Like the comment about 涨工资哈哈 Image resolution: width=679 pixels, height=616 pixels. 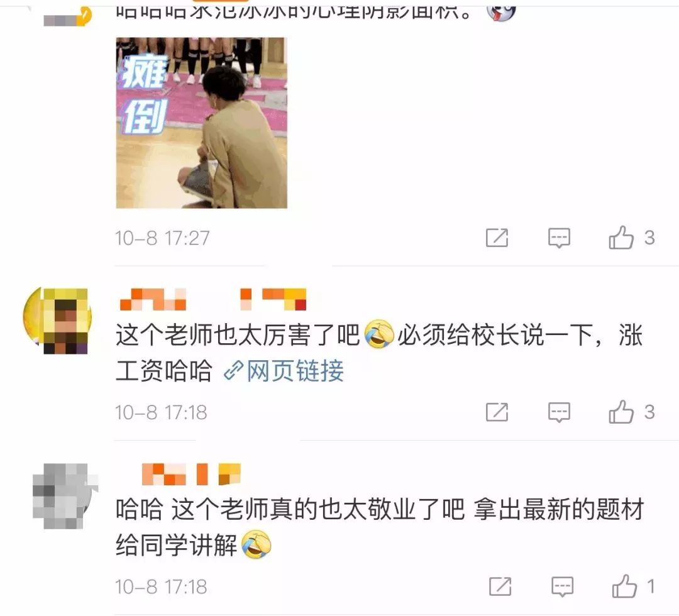coord(621,412)
